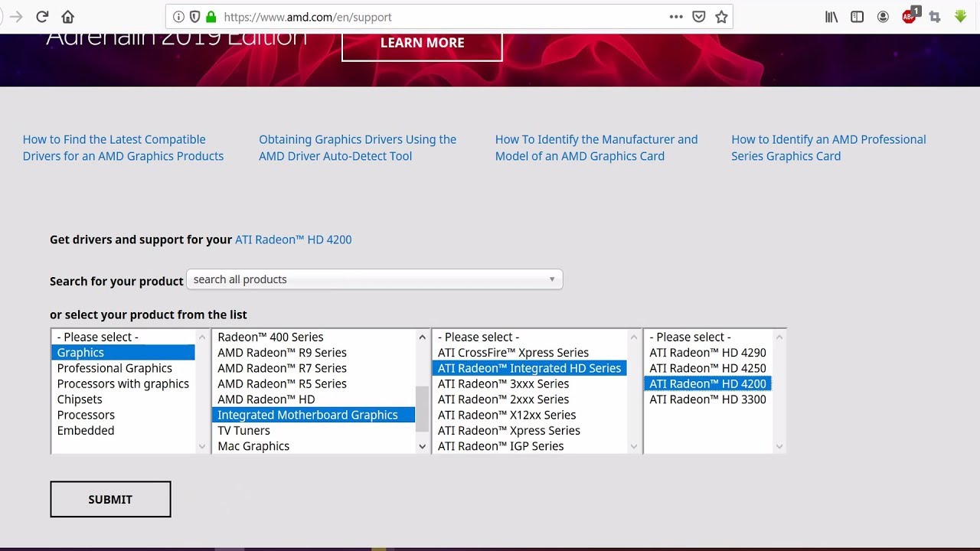Image resolution: width=980 pixels, height=551 pixels.
Task: Toggle the sidebar view icon
Action: coord(857,17)
